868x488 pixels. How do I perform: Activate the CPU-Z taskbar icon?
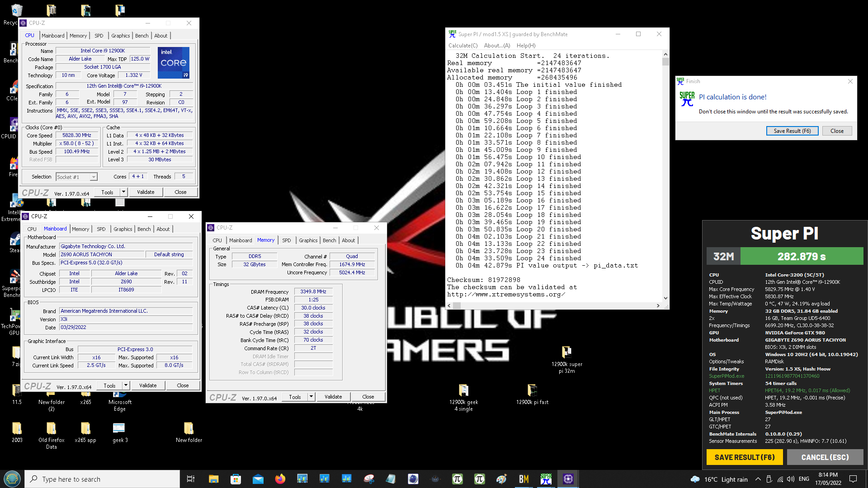568,479
